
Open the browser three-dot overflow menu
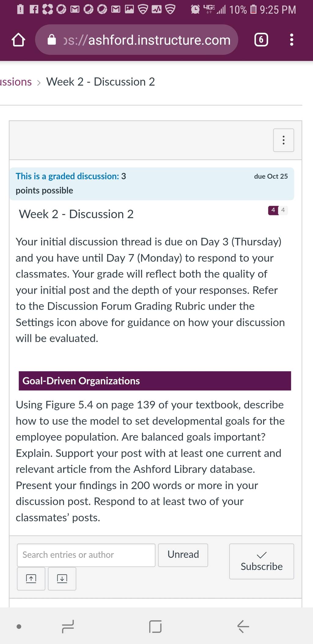point(292,40)
